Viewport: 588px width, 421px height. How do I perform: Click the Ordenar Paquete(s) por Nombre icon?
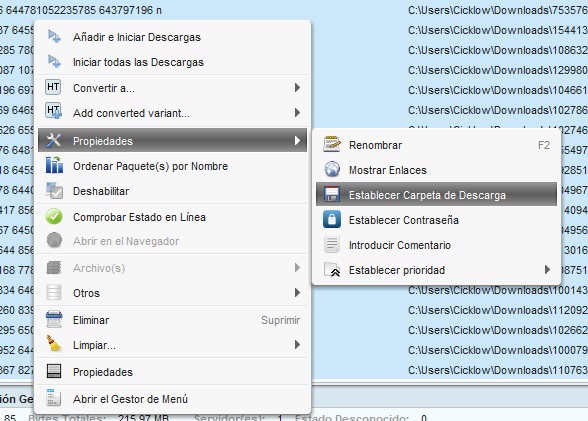54,165
